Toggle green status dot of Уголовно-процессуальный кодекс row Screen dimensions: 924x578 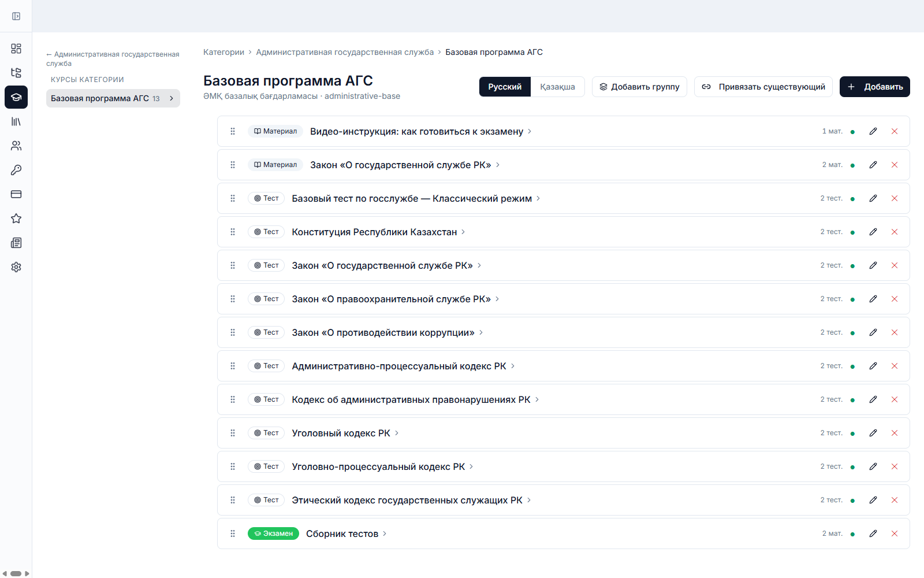pos(852,467)
